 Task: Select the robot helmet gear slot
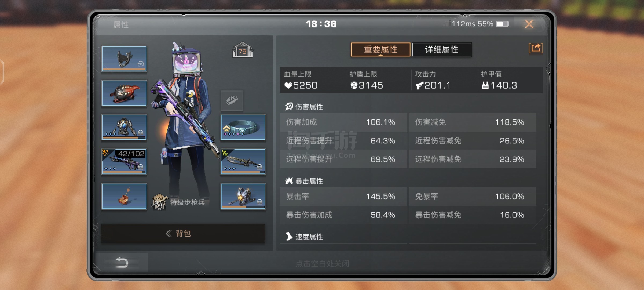(243, 196)
